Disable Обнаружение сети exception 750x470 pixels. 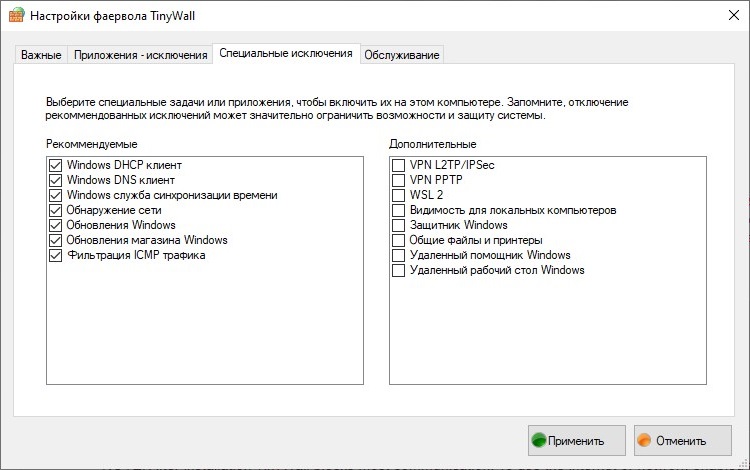point(55,210)
